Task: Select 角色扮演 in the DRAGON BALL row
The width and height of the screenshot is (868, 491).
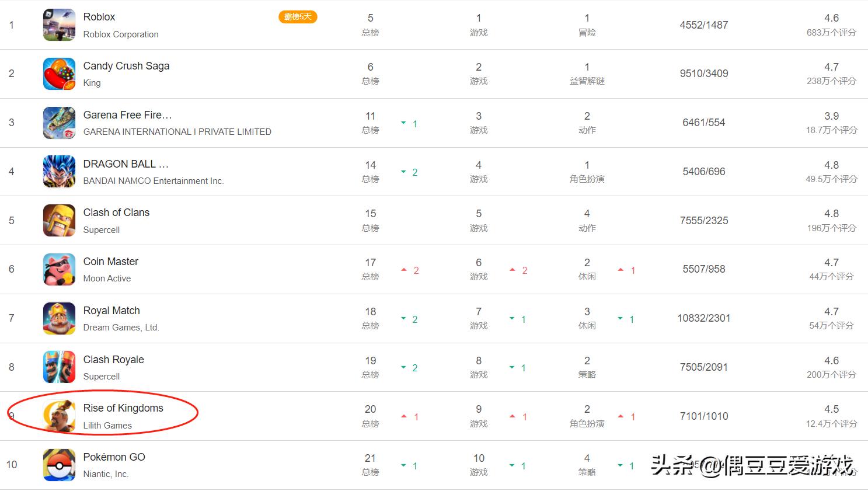Action: coord(587,179)
